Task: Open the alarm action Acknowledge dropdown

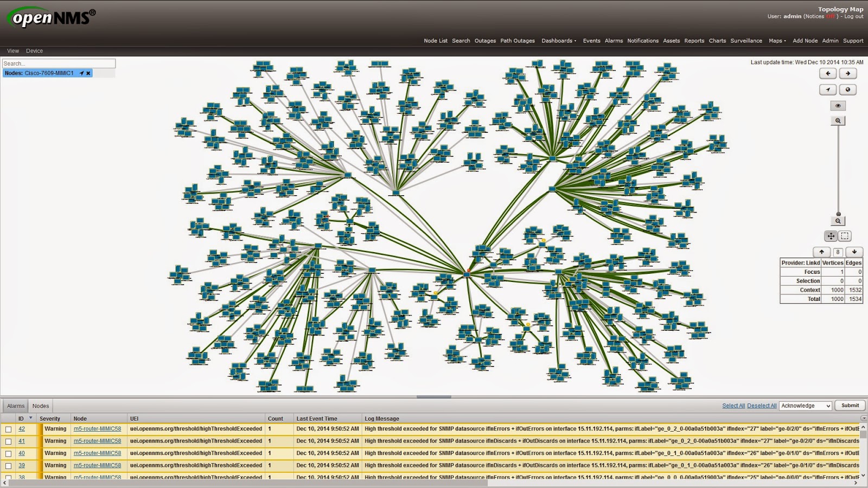Action: click(x=805, y=406)
